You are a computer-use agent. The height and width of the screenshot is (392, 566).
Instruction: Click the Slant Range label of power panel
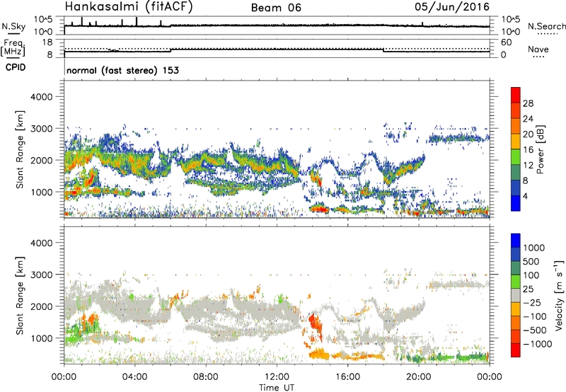pos(20,149)
